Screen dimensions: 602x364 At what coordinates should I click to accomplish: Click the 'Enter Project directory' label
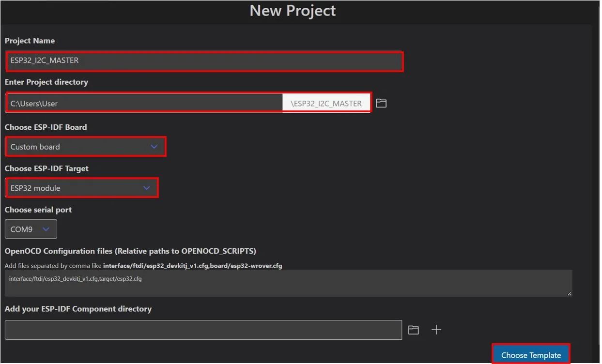coord(46,82)
